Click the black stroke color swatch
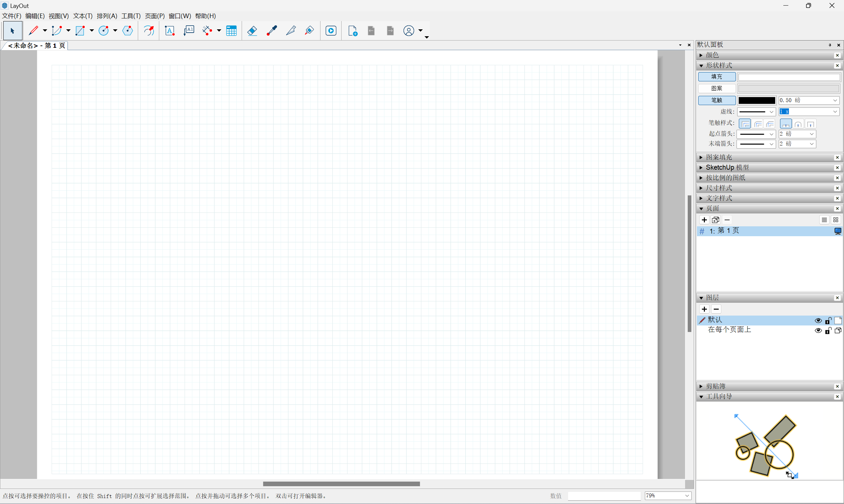 coord(757,100)
